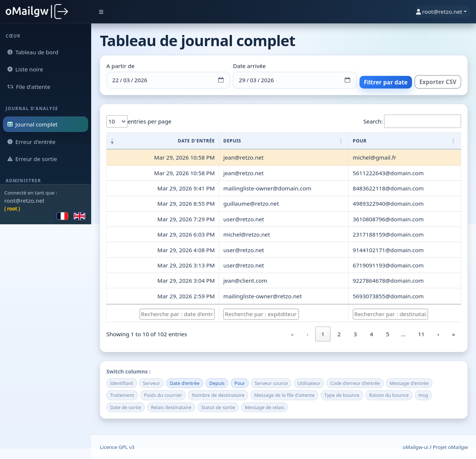This screenshot has width=476, height=459.
Task: Open the Projet oMailgw link
Action: [x=450, y=447]
